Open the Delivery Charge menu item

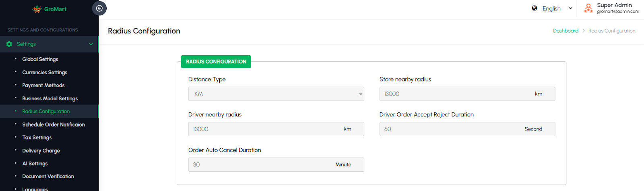point(41,151)
